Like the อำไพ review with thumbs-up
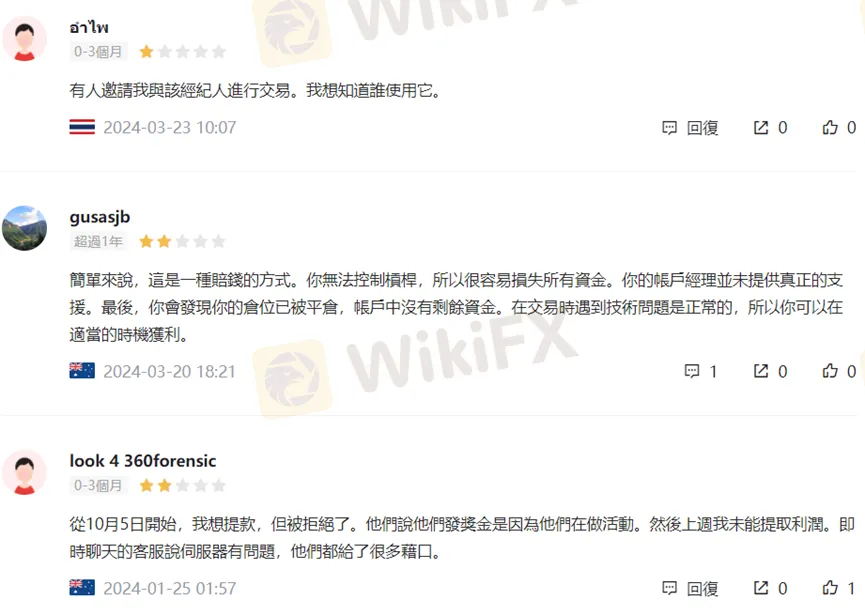The height and width of the screenshot is (616, 865). (x=830, y=128)
